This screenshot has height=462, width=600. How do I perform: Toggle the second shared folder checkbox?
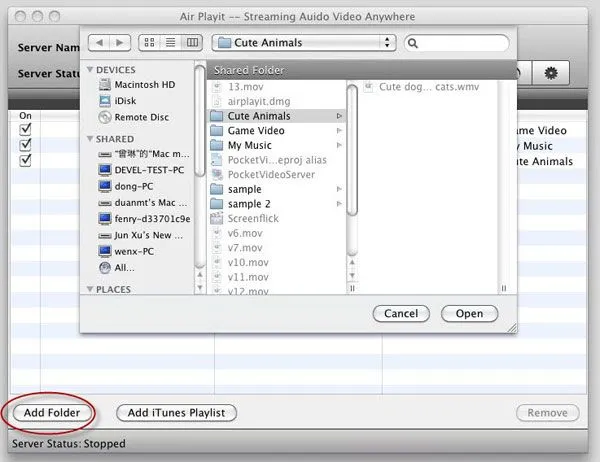click(x=26, y=146)
